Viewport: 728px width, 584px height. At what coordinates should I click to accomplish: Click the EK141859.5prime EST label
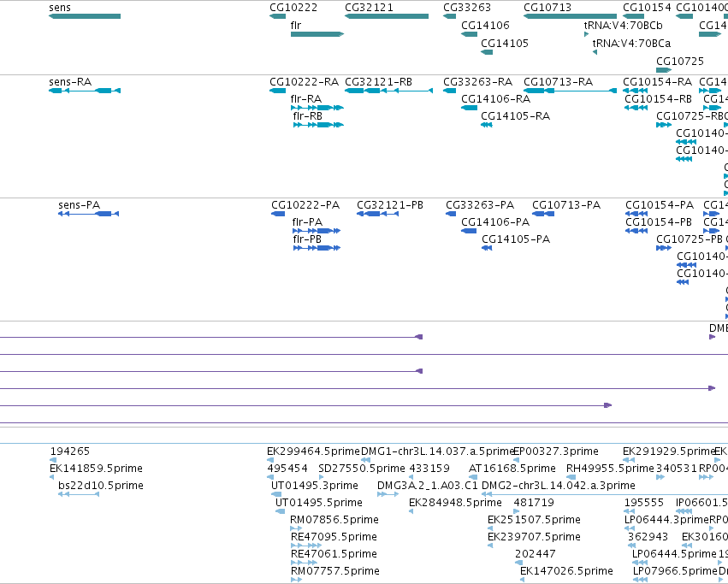click(x=96, y=469)
